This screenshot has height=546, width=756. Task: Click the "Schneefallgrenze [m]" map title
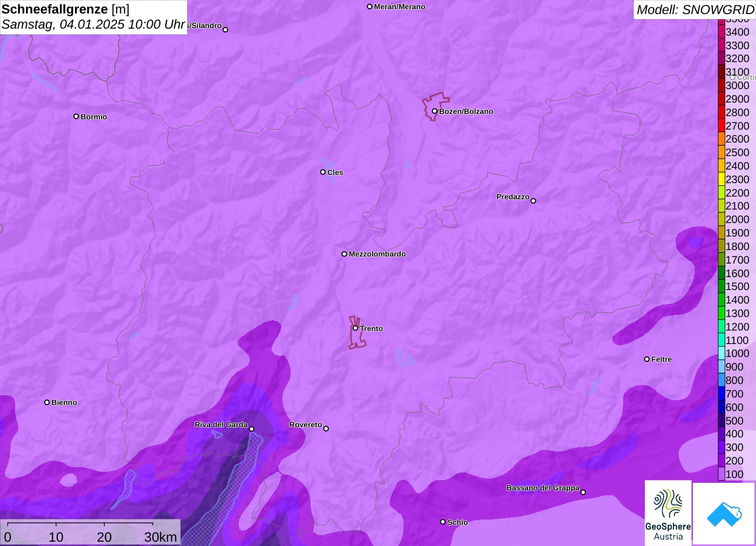click(x=66, y=9)
